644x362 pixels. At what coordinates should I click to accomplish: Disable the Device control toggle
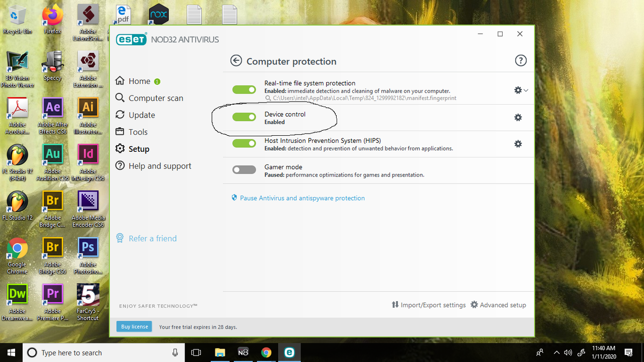244,117
